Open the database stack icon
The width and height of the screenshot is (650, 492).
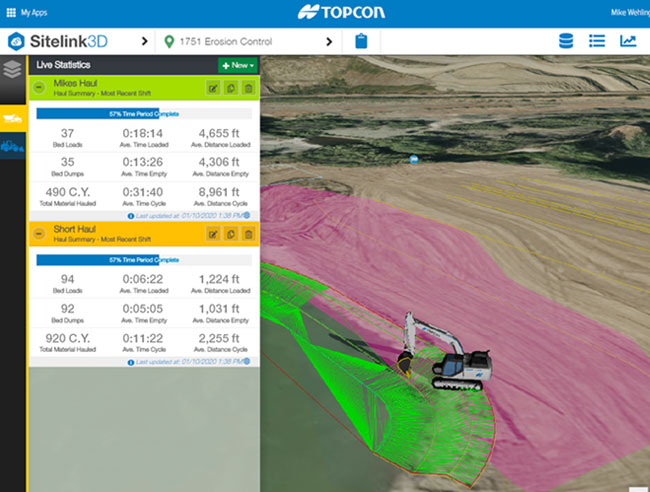565,41
